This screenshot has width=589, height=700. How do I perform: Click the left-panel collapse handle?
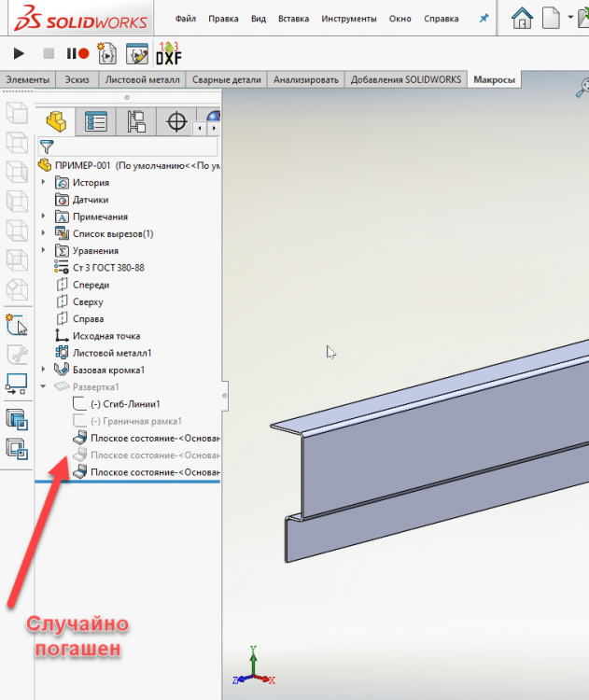point(225,396)
